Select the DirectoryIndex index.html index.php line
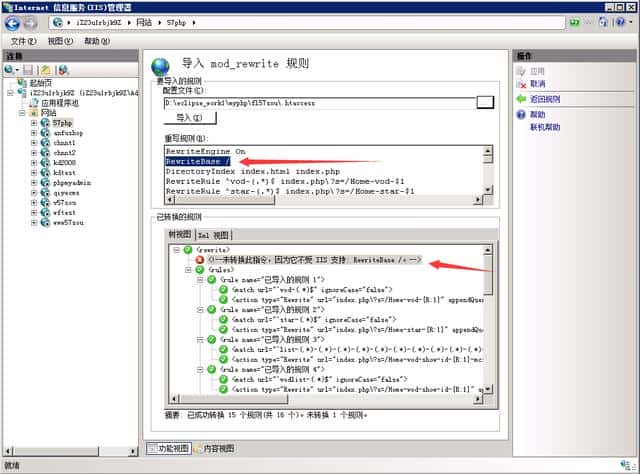 [253, 171]
